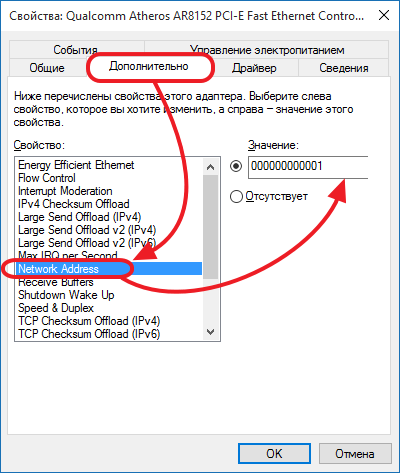Switch to the Общие tab
Screen dimensions: 400x473
(x=47, y=68)
